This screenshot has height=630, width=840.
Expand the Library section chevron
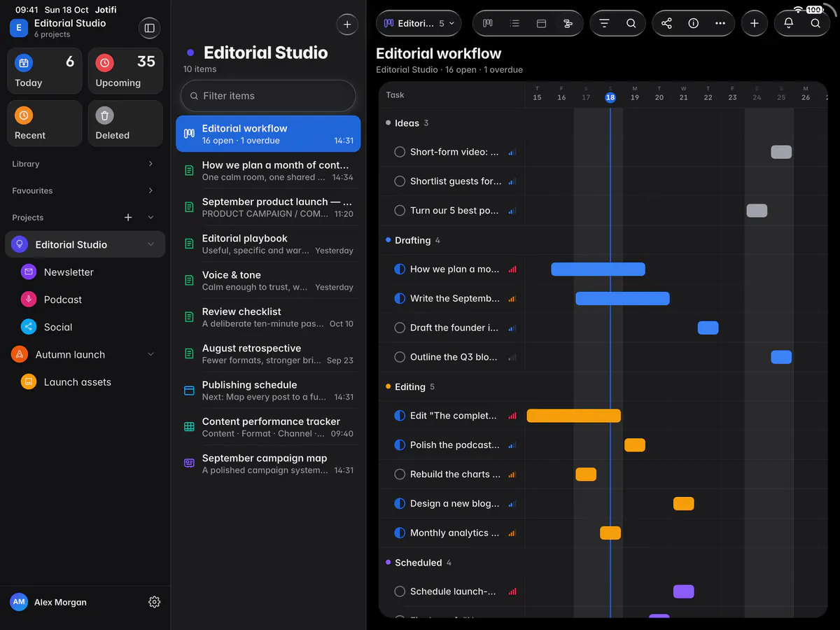150,164
